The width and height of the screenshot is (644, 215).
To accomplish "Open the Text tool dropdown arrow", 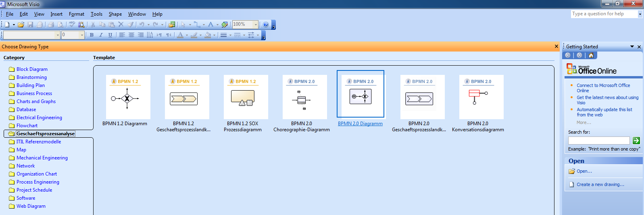I will pyautogui.click(x=217, y=25).
